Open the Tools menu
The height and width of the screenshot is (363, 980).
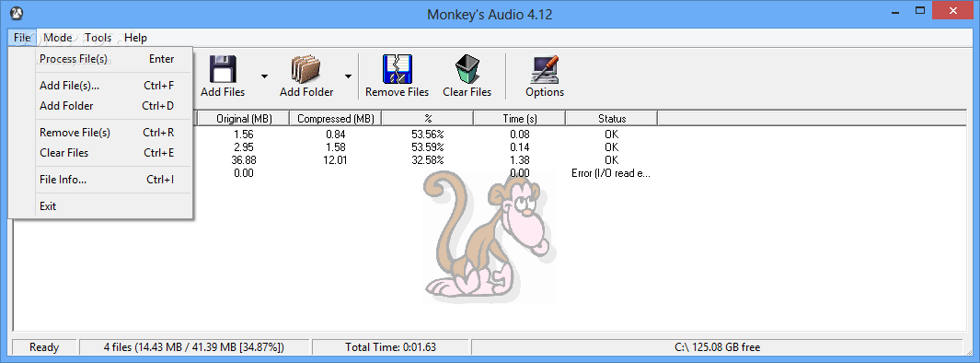98,38
